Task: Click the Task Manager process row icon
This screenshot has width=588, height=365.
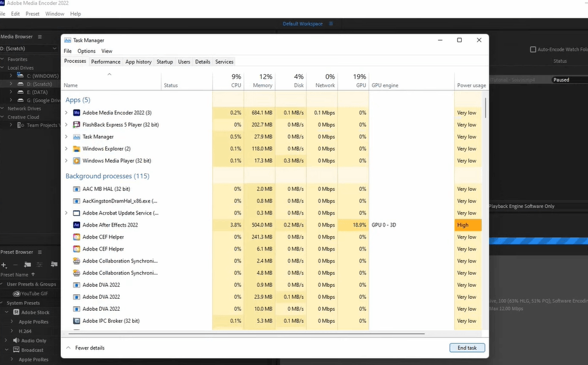Action: pos(76,137)
